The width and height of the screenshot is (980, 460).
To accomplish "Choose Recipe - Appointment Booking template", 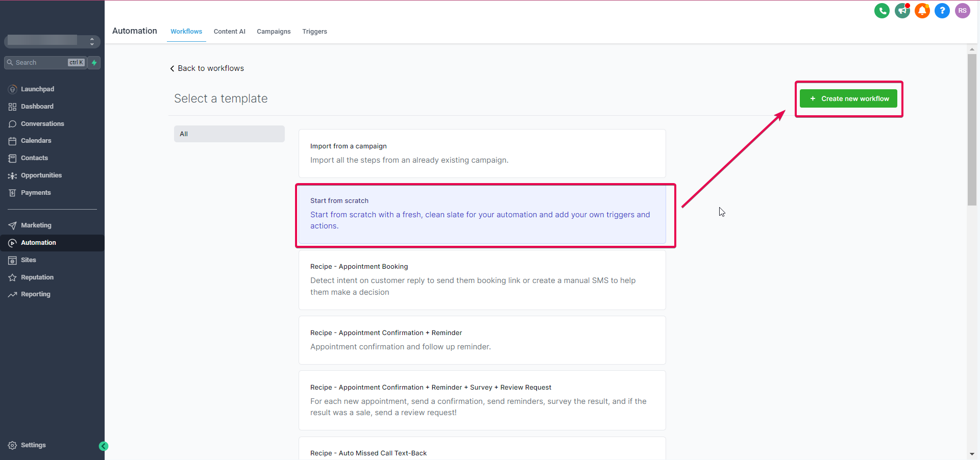I will (x=482, y=279).
